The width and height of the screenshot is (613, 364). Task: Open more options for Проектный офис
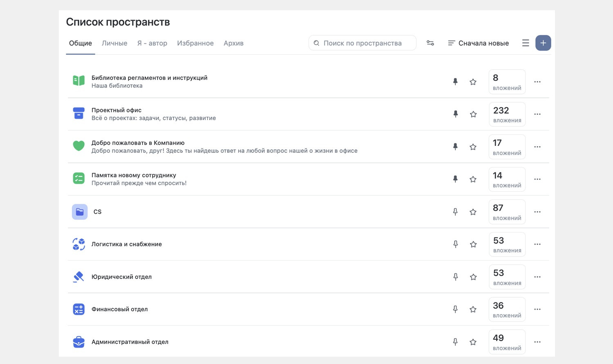point(537,114)
